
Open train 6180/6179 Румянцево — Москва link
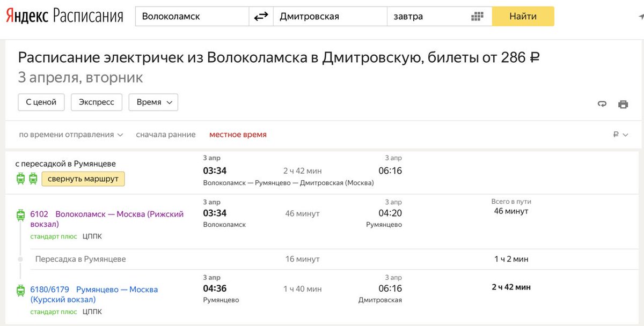pyautogui.click(x=94, y=294)
